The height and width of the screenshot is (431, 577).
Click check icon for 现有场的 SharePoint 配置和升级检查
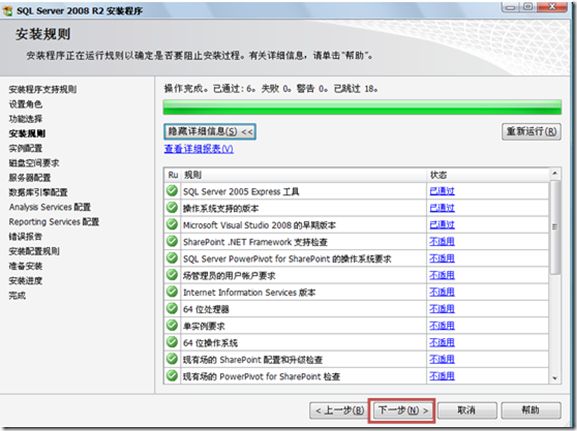click(x=172, y=359)
